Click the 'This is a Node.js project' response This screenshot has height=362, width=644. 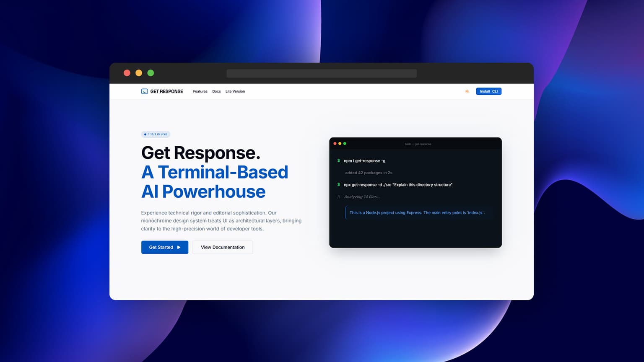pos(417,213)
